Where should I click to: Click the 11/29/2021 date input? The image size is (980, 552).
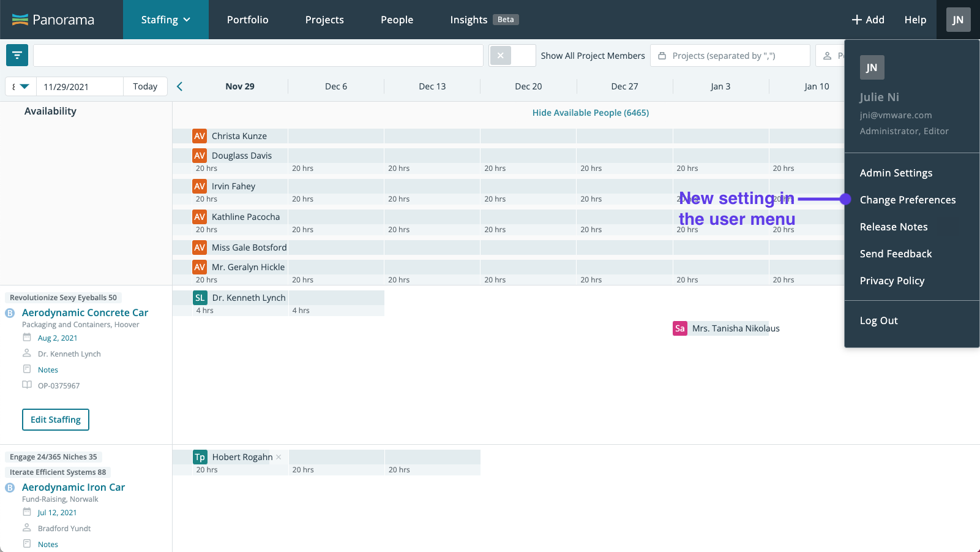coord(80,86)
